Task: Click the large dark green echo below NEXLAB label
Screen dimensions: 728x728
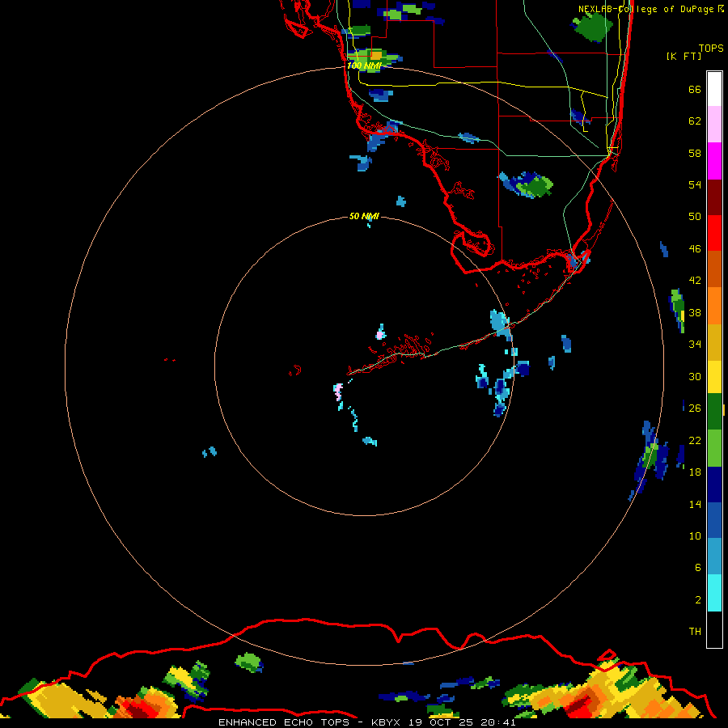Action: (x=591, y=28)
